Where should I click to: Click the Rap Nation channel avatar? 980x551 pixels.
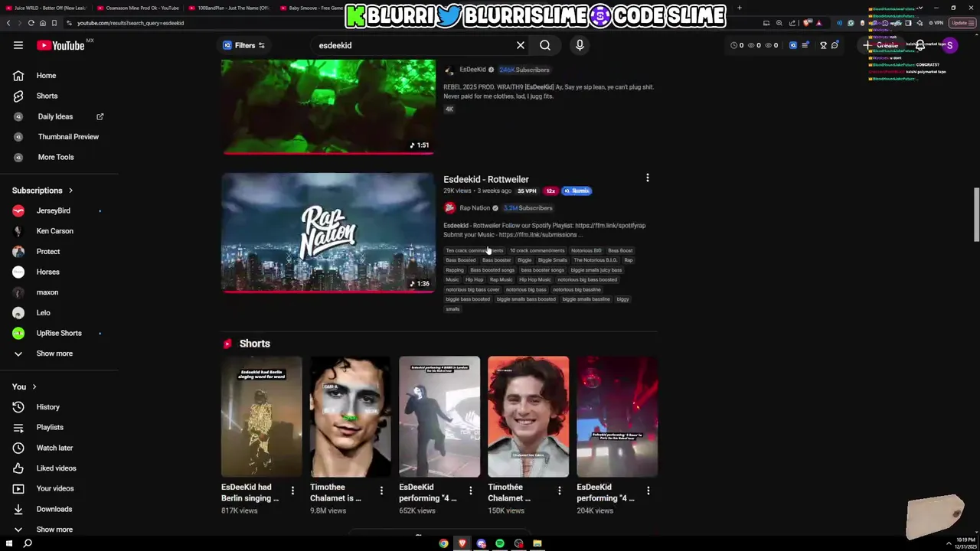(449, 208)
